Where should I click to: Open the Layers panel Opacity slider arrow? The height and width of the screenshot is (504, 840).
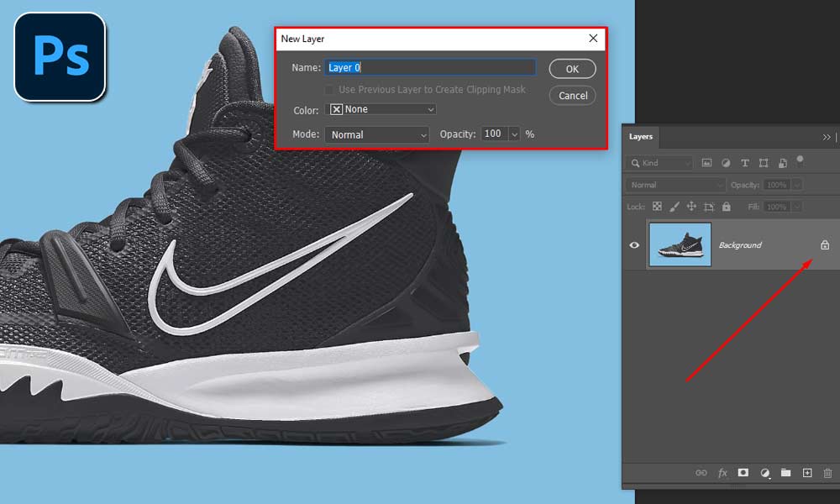pyautogui.click(x=797, y=185)
